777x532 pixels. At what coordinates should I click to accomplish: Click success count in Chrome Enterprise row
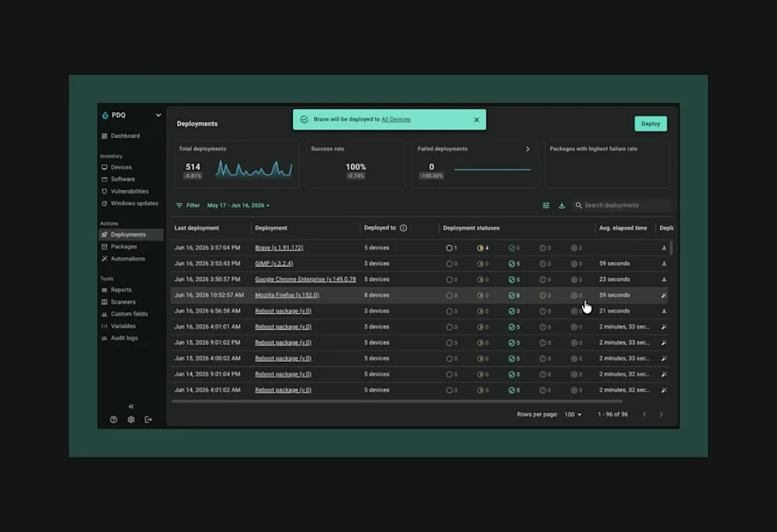517,280
